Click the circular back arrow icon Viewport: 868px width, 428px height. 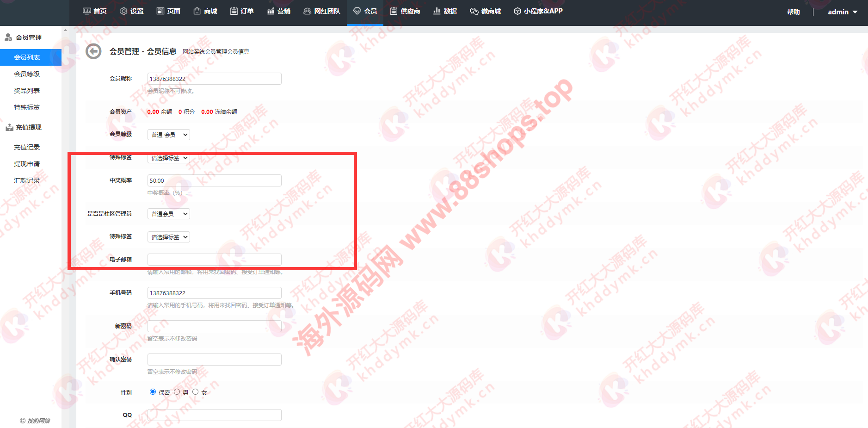pyautogui.click(x=93, y=51)
